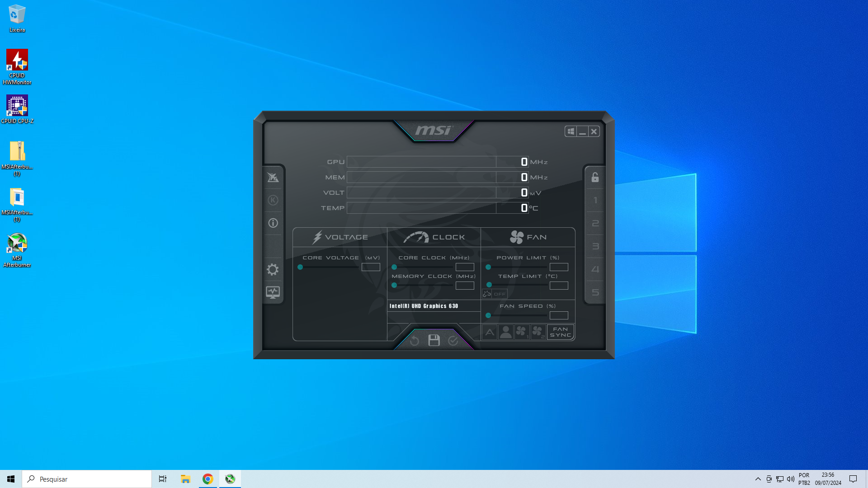Viewport: 868px width, 488px height.
Task: Click the Power Limit slider handle
Action: point(488,267)
